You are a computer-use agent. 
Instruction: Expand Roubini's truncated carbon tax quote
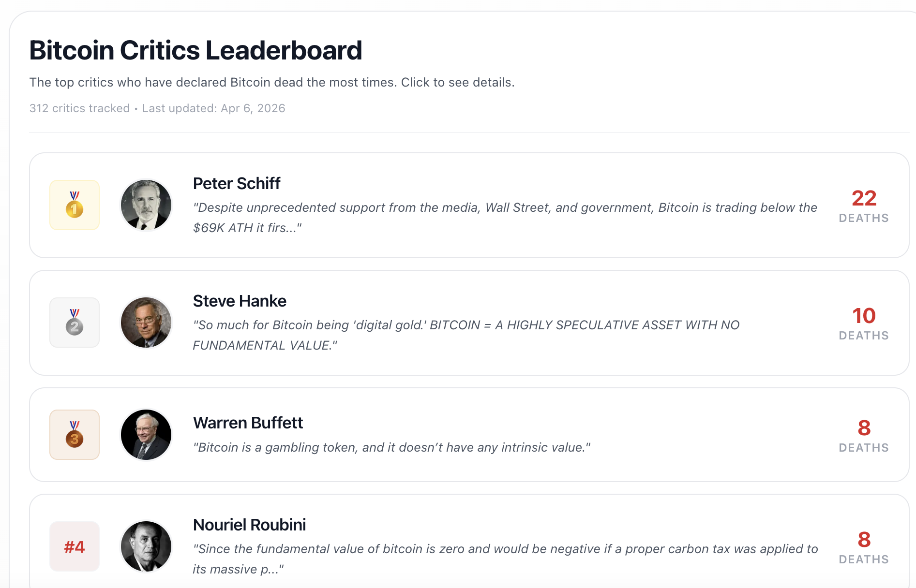(505, 559)
